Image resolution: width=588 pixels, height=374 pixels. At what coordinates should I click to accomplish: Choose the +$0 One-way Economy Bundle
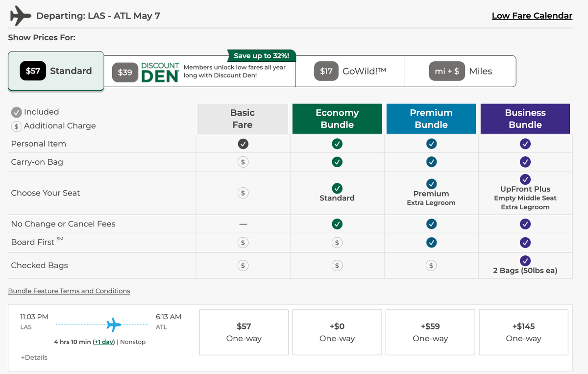[337, 332]
